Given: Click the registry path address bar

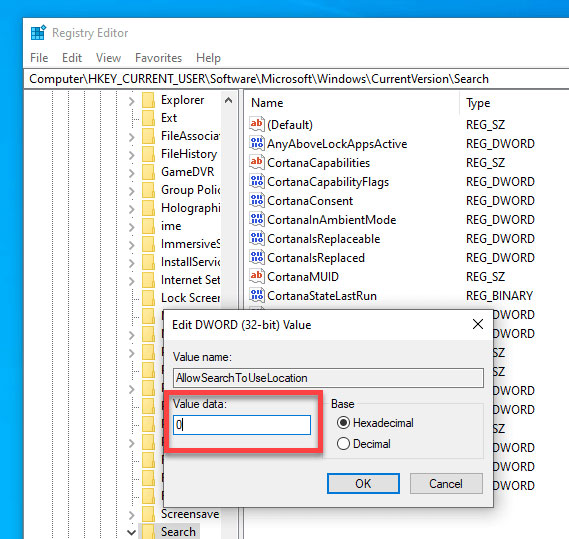Looking at the screenshot, I should click(296, 79).
